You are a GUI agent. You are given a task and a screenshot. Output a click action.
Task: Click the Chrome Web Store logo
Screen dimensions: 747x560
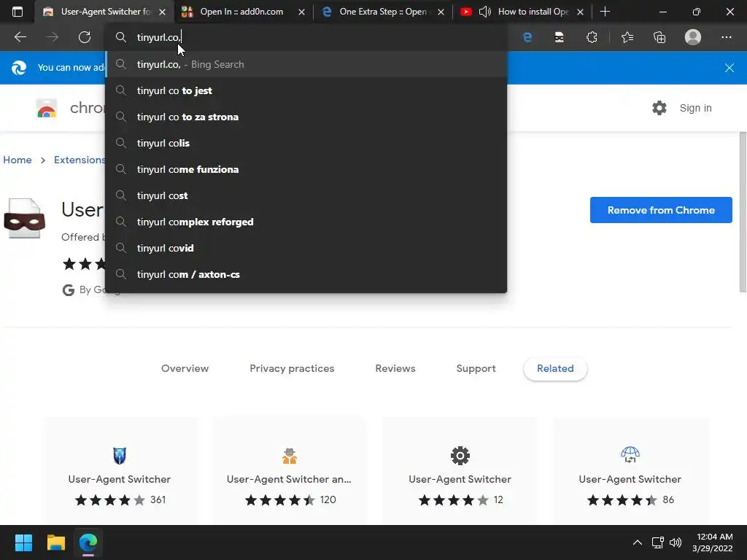pyautogui.click(x=47, y=108)
